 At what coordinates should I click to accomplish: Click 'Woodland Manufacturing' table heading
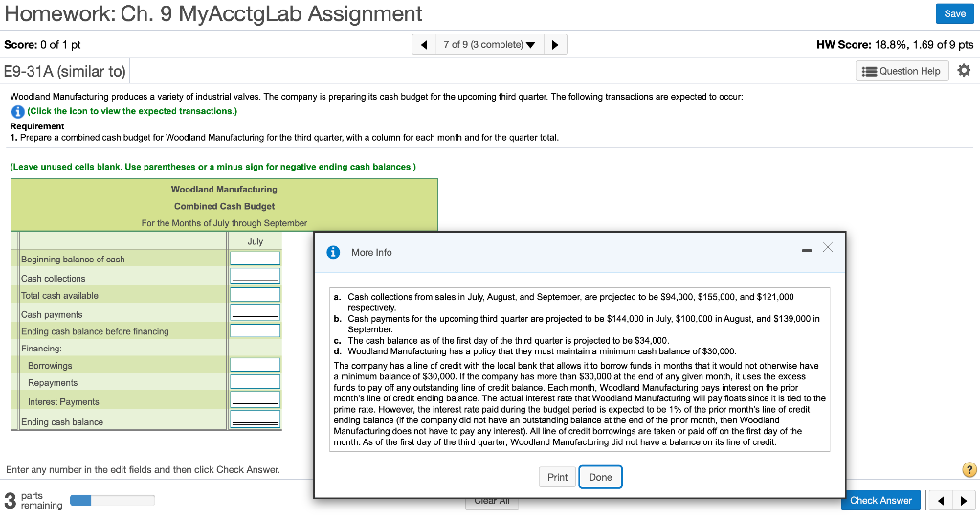[224, 189]
